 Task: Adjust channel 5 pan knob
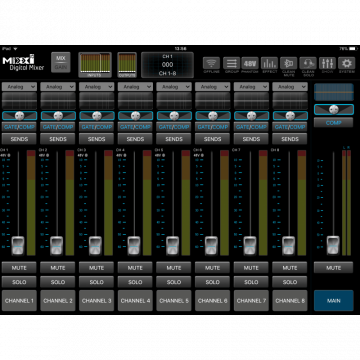click(174, 116)
